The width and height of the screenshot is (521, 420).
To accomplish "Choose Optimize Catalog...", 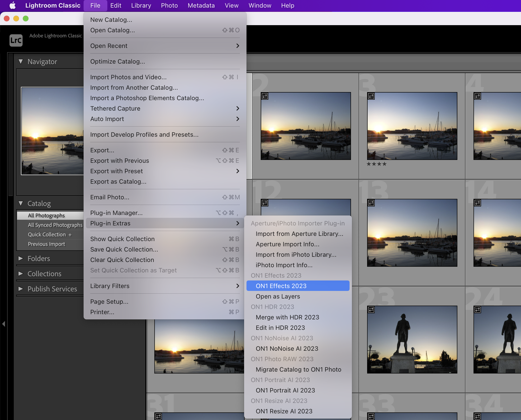I will [x=165, y=61].
